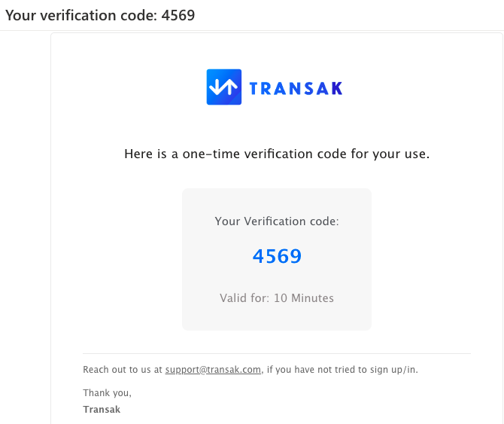
Task: Click the down arrow inside Transak logo
Action: 215,87
